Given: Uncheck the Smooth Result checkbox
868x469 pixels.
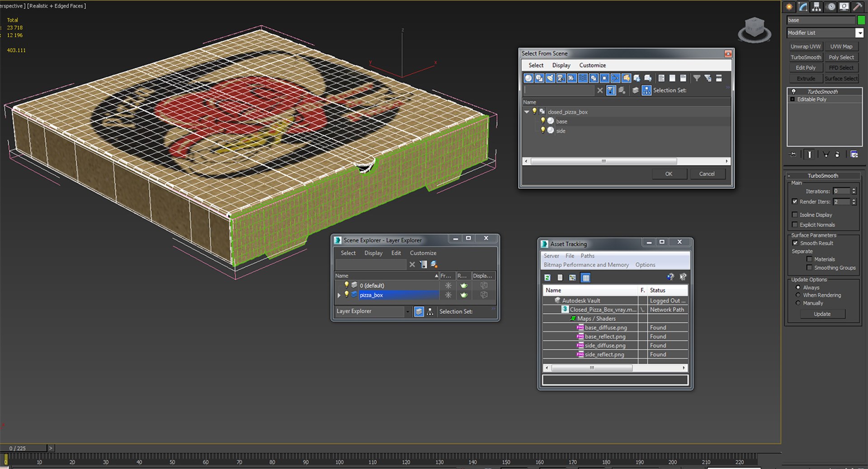Looking at the screenshot, I should coord(795,243).
